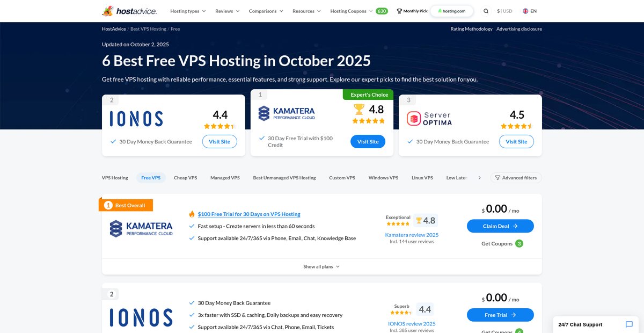The height and width of the screenshot is (333, 644).
Task: Click the Expert's Choice badge
Action: [x=368, y=95]
